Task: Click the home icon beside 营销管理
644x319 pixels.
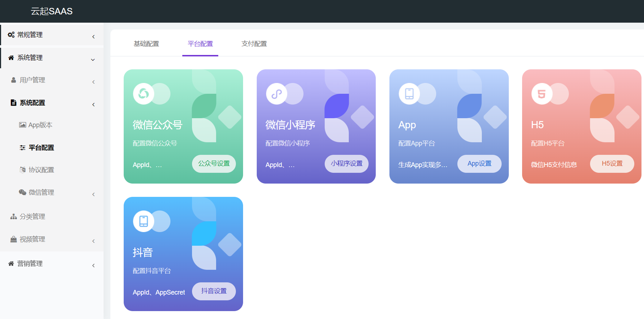Action: (x=11, y=264)
